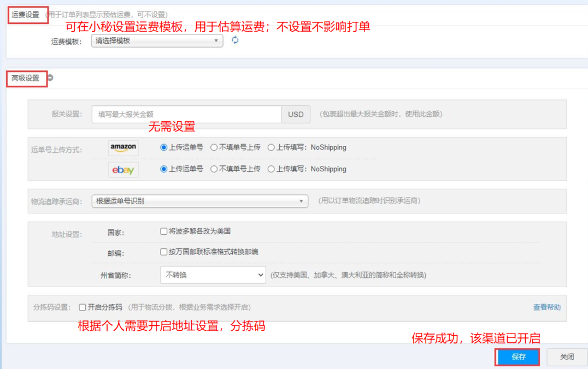This screenshot has width=588, height=369.
Task: Refresh the shipping fee template list
Action: tap(235, 40)
